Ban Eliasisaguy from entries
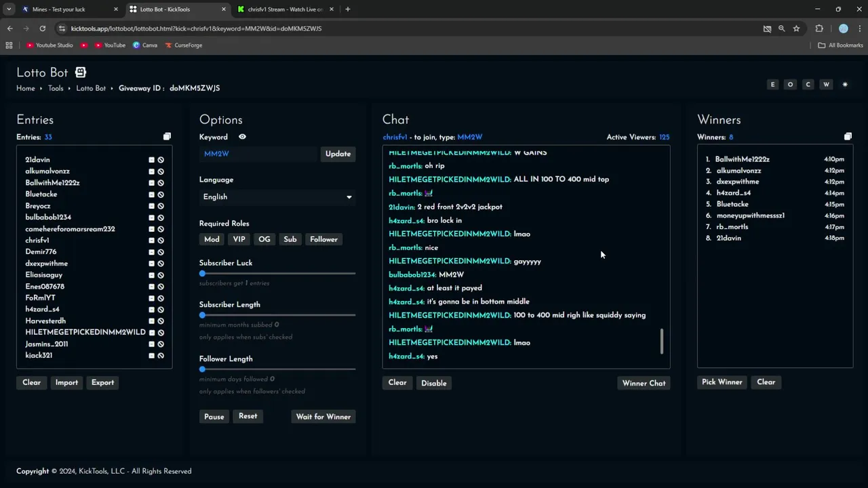This screenshot has width=868, height=488. click(161, 275)
